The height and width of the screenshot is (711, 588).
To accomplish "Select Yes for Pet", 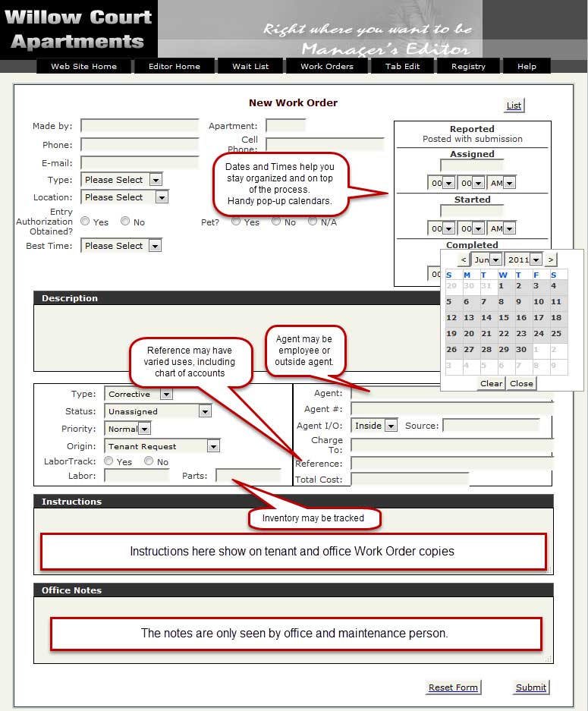I will 236,222.
